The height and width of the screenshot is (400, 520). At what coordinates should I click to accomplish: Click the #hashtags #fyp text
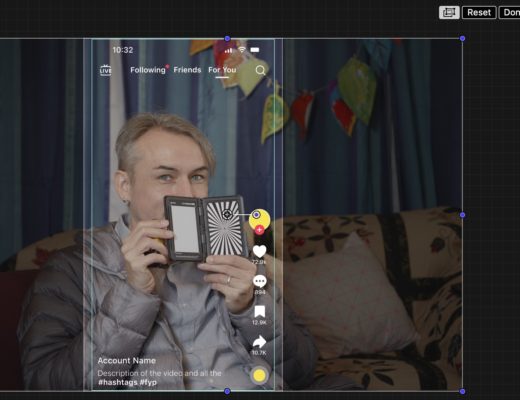pyautogui.click(x=127, y=382)
